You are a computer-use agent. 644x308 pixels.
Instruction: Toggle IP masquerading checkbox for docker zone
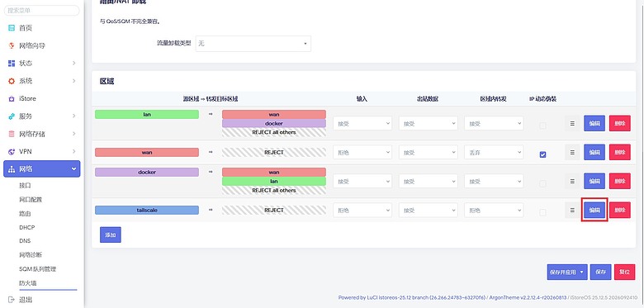point(543,183)
